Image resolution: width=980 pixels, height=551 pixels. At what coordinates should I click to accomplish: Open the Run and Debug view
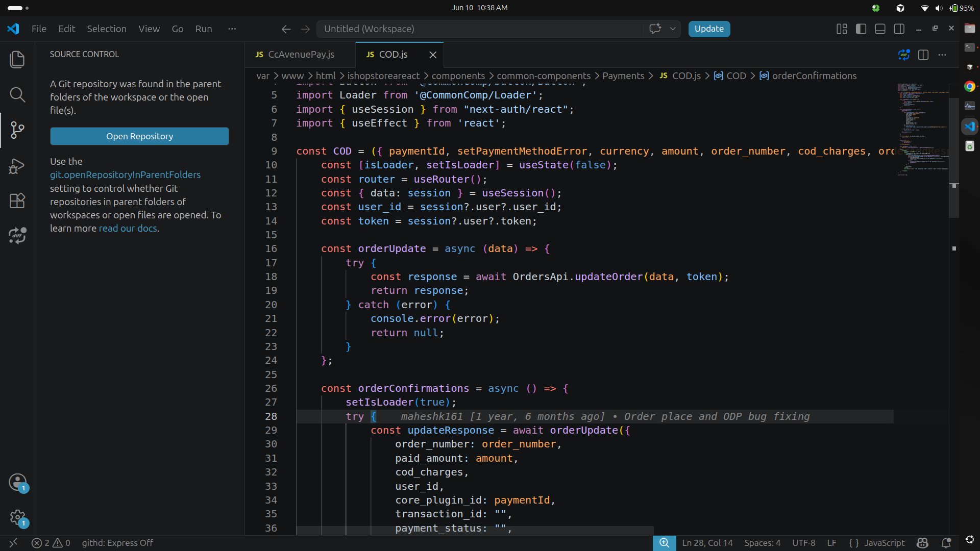tap(17, 166)
